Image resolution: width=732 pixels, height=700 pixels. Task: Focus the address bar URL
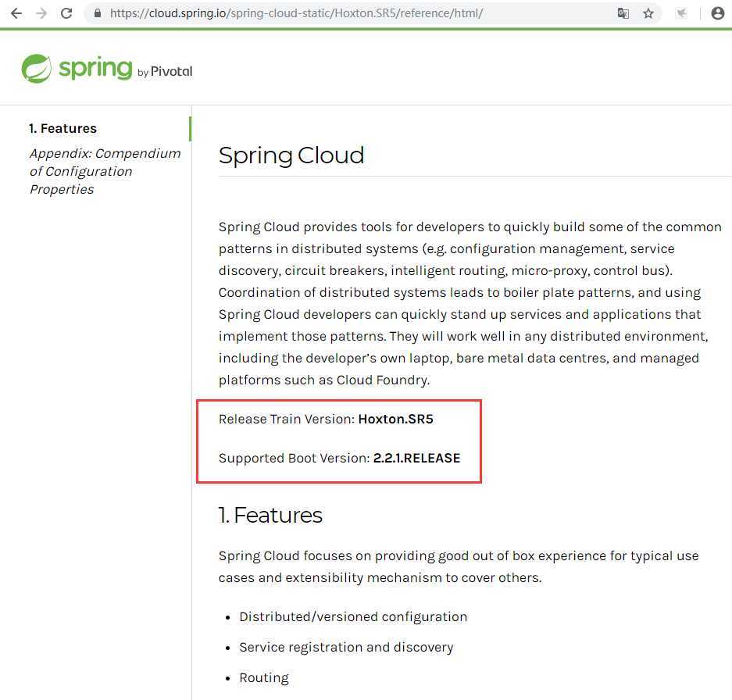point(296,13)
